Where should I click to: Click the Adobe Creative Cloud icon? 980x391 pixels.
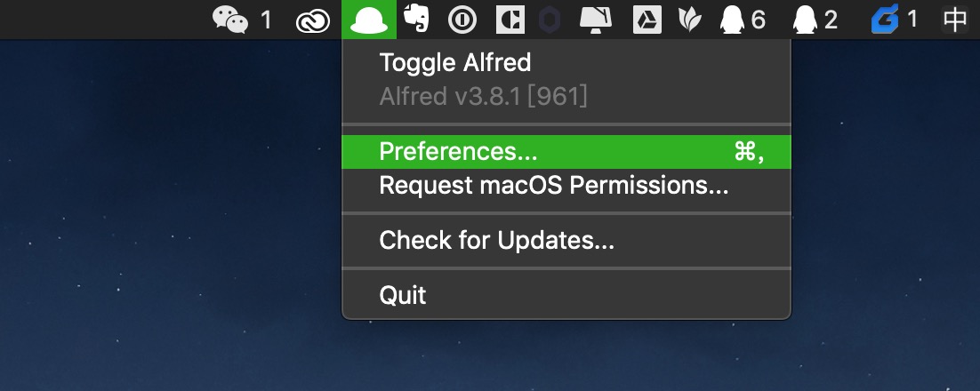312,21
